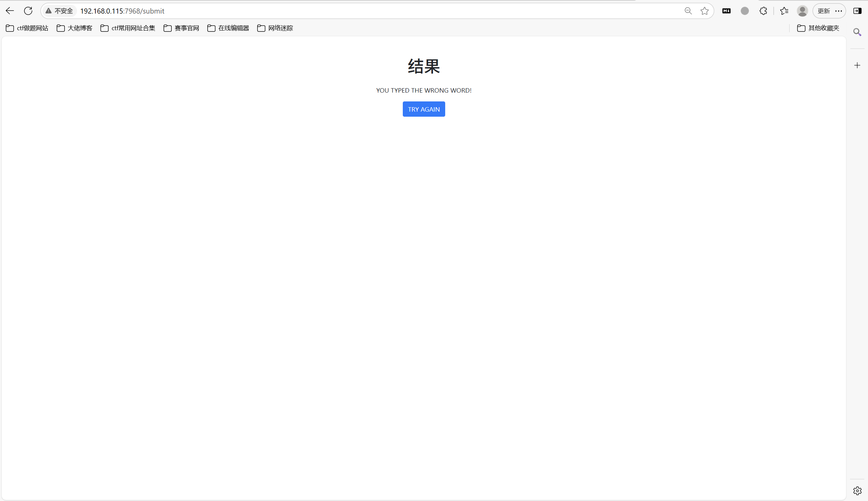868x501 pixels.
Task: Click the sidebar search icon
Action: [x=857, y=32]
